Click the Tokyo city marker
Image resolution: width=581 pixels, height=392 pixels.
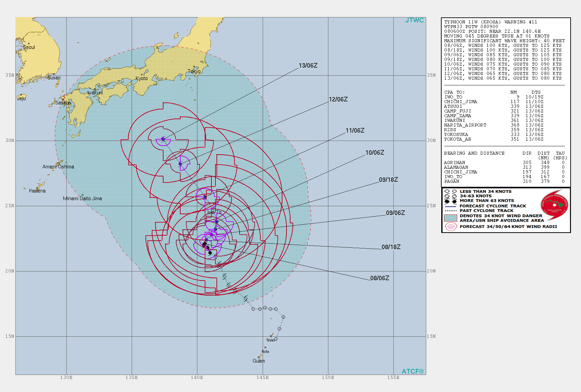click(x=194, y=67)
